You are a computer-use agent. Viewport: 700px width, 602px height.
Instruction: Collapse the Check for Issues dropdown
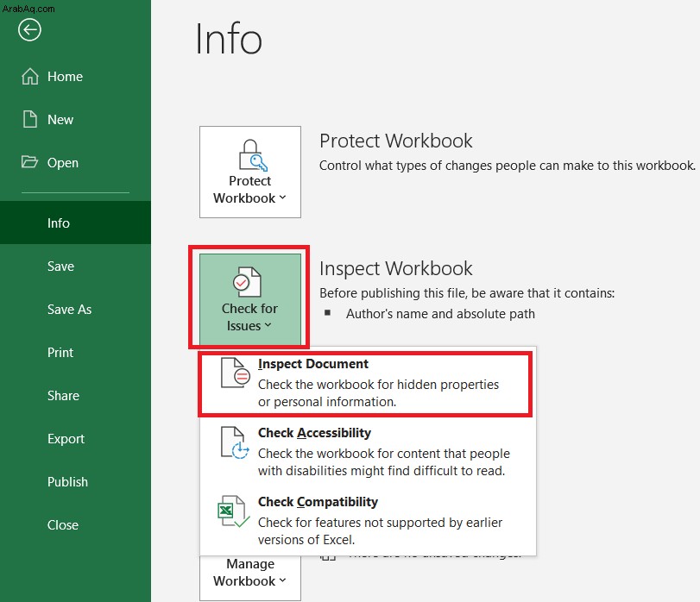250,299
